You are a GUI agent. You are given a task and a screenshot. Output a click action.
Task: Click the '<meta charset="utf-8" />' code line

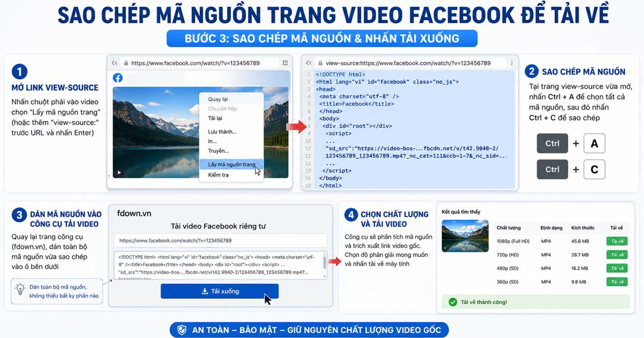pos(359,97)
